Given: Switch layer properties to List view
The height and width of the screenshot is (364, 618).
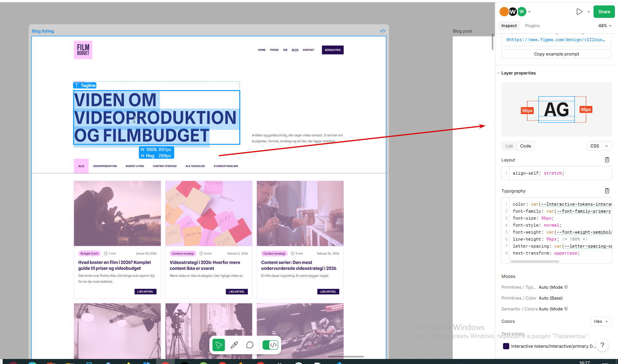Looking at the screenshot, I should pos(509,146).
